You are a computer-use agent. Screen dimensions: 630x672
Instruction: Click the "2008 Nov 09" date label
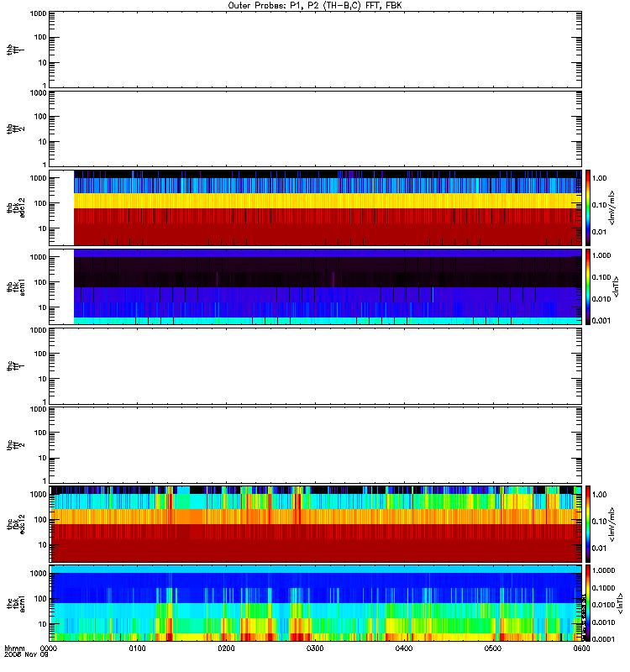pyautogui.click(x=26, y=655)
